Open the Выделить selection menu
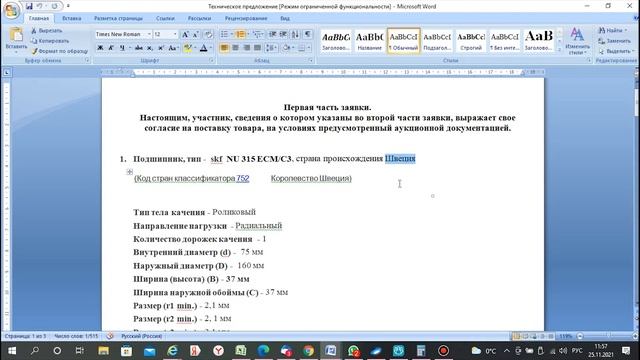 click(x=616, y=51)
